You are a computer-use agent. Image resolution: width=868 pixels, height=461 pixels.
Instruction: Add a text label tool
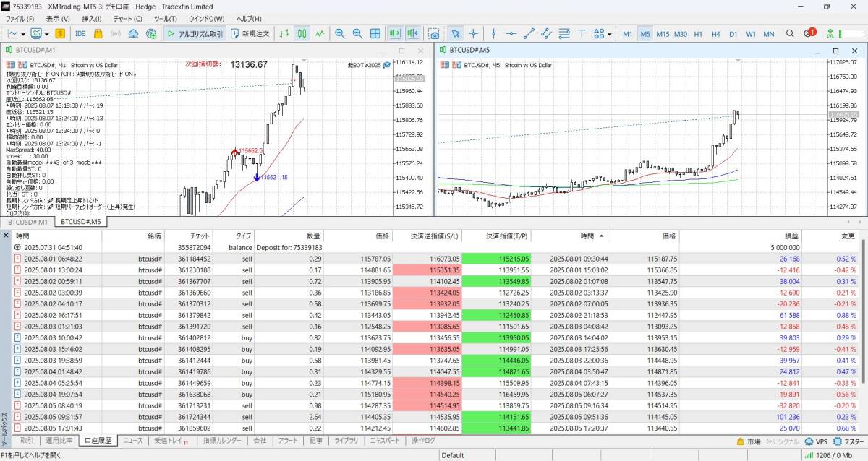(582, 33)
